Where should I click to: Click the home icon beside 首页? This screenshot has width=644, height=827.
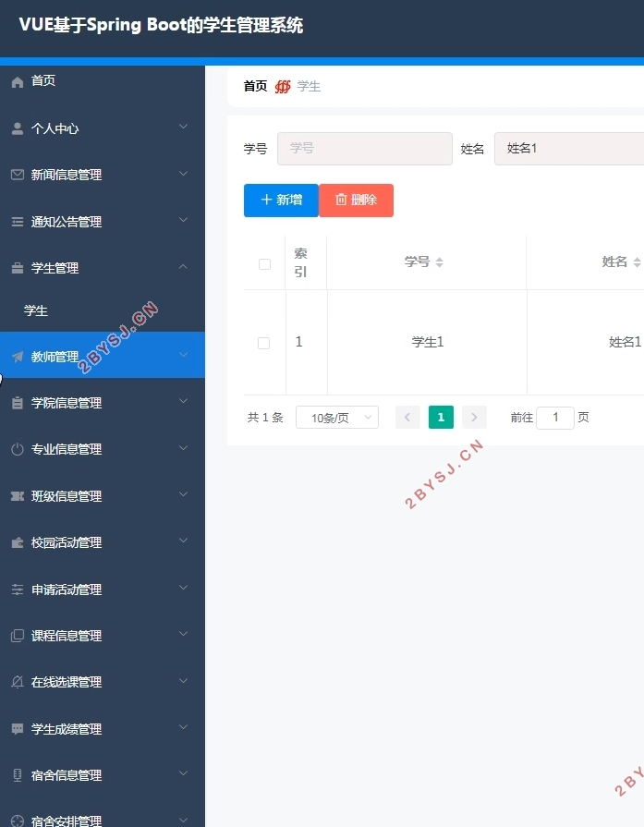(18, 81)
